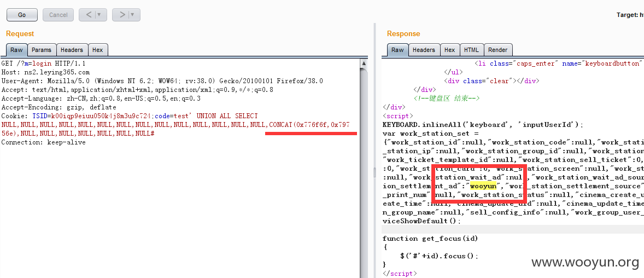Go back with the left arrow
Image resolution: width=644 pixels, height=278 pixels.
(89, 15)
